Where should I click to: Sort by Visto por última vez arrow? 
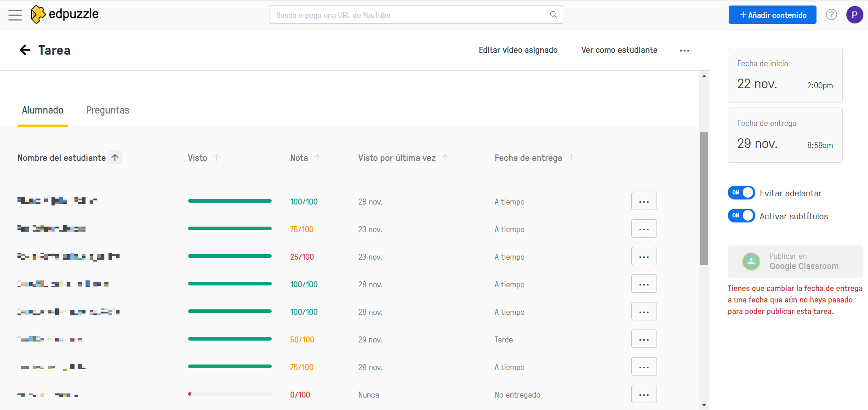pyautogui.click(x=445, y=158)
